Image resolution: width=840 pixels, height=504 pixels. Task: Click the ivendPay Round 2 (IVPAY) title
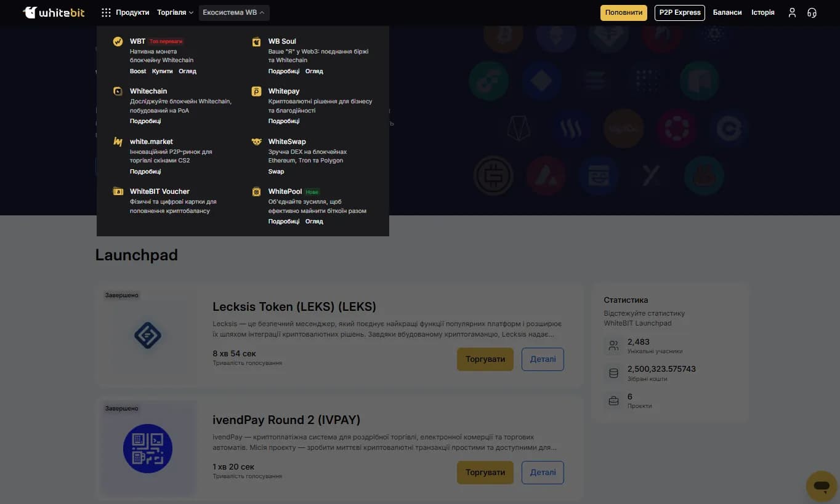point(286,420)
